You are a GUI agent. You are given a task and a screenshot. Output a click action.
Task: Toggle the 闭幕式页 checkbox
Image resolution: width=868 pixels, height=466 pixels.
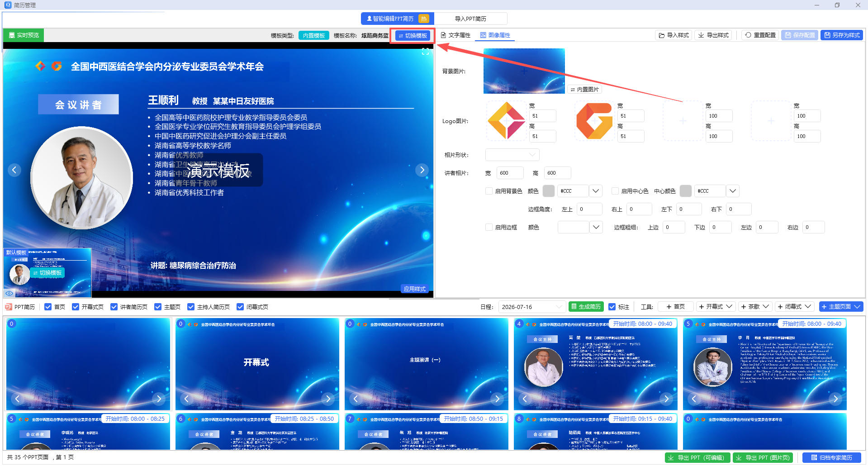tap(240, 307)
